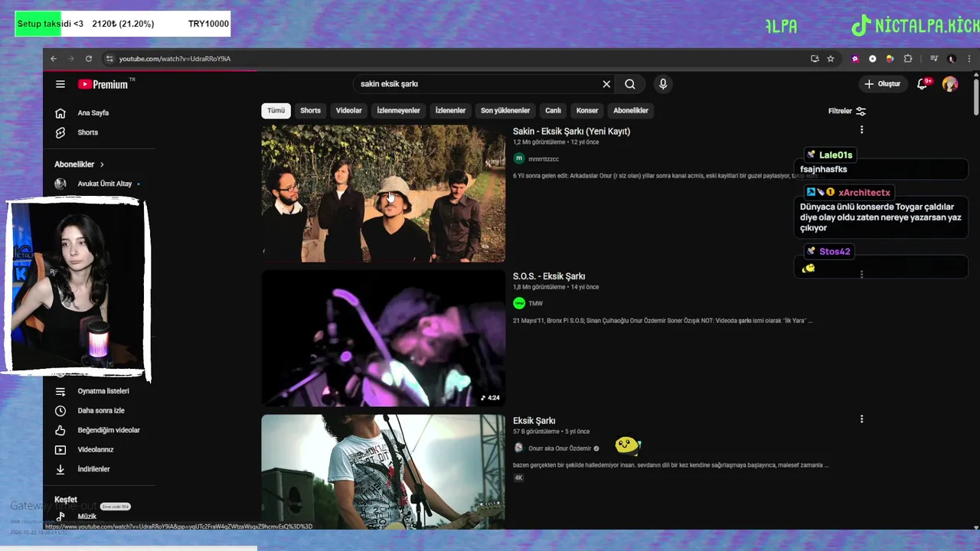Click the Oluştur create button
The width and height of the screenshot is (980, 551).
coord(882,83)
